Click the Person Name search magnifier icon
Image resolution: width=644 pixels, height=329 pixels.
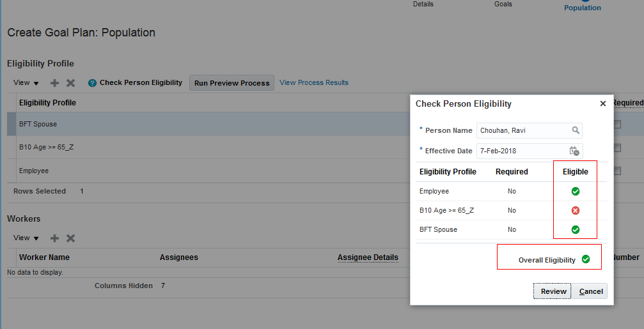tap(576, 130)
